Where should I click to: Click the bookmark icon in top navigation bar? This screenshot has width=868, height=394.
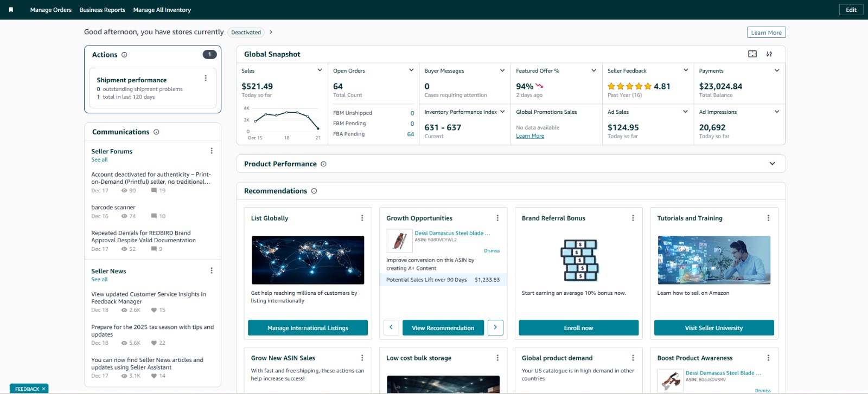[x=11, y=10]
